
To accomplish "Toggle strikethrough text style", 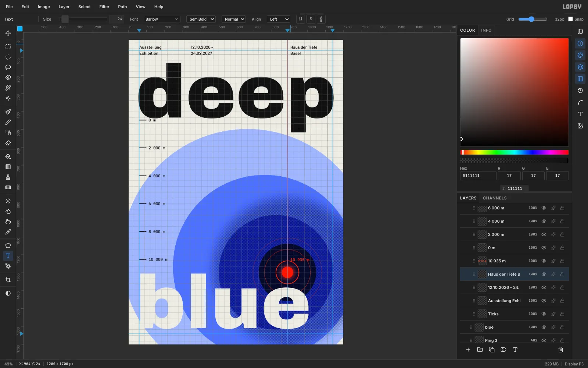I will (311, 19).
